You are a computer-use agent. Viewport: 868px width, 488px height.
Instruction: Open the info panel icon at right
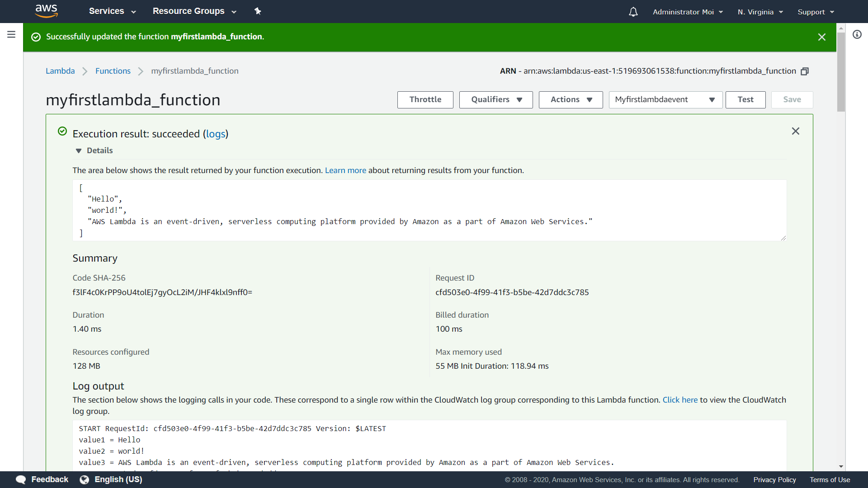[x=857, y=34]
